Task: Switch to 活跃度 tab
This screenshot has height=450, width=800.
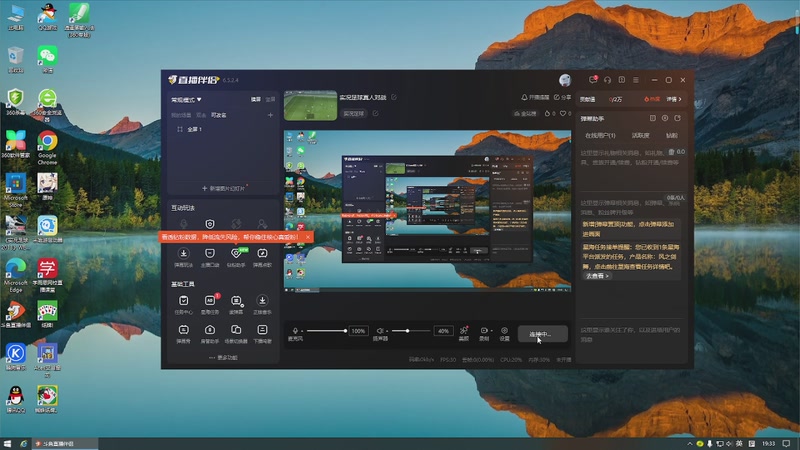Action: pos(640,135)
